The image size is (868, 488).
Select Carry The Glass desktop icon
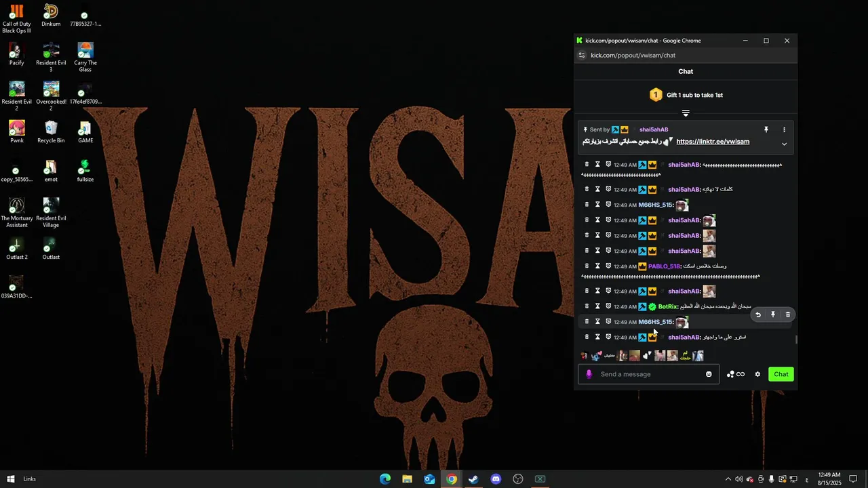[x=85, y=58]
